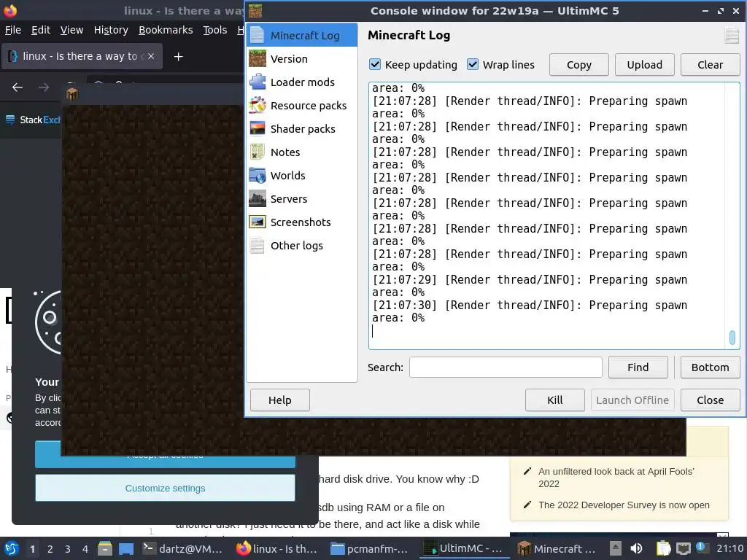Open the network monitor tray icon

(683, 548)
